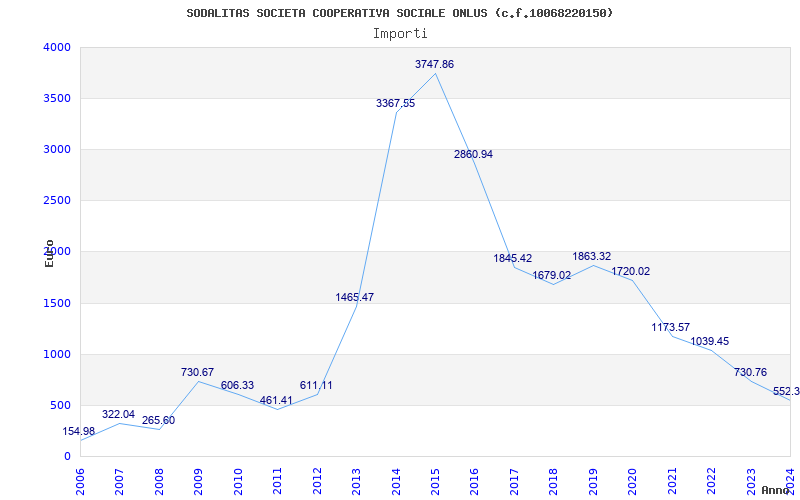Click the x-axis year 2013

(x=356, y=481)
